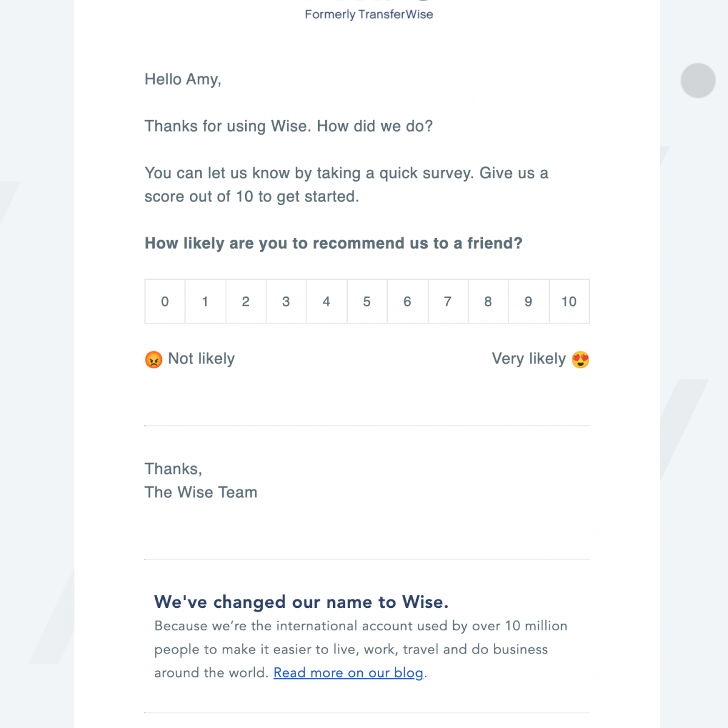Click the gray circle at top right

(698, 81)
